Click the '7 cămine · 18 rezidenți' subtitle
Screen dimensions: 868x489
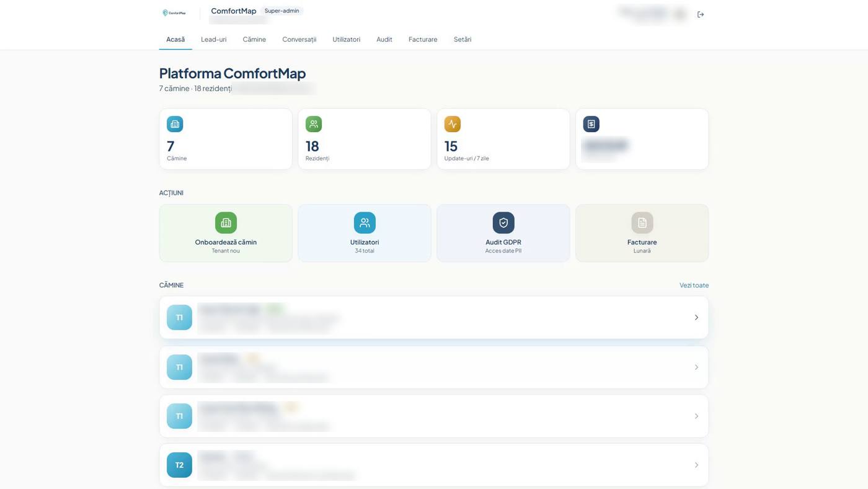point(195,88)
